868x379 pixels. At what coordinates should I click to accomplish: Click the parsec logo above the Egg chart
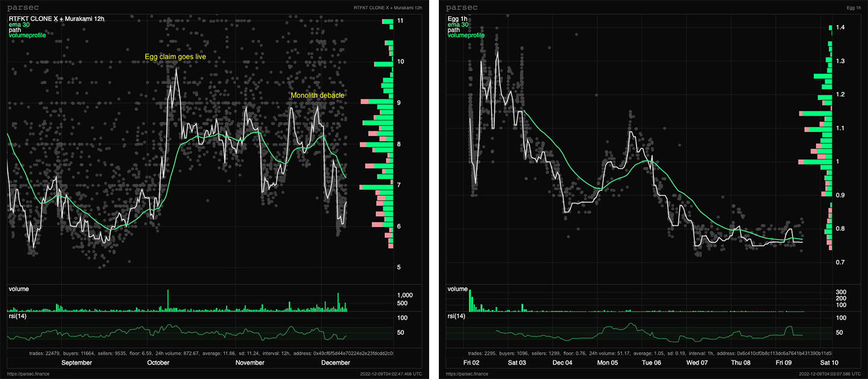point(461,7)
